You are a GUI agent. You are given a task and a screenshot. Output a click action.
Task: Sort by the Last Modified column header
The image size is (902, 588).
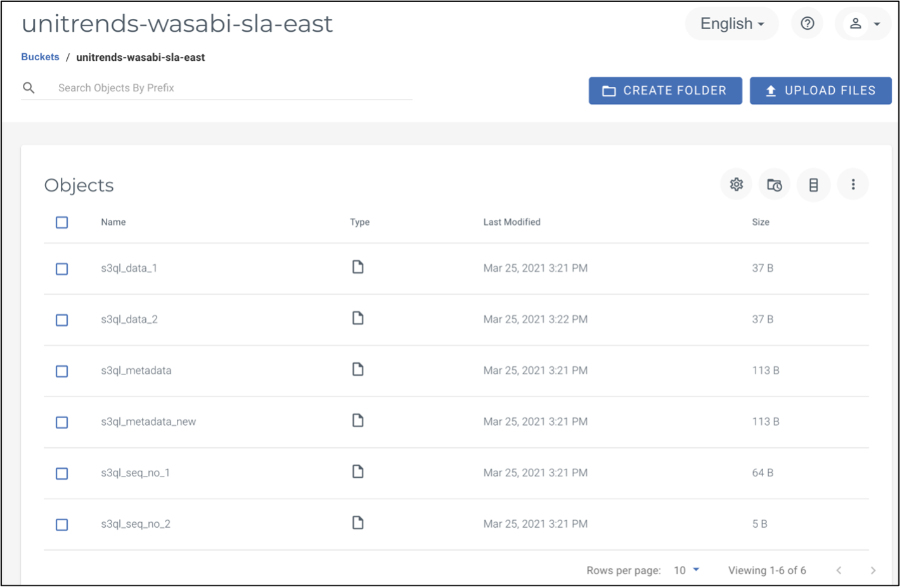[x=512, y=222]
